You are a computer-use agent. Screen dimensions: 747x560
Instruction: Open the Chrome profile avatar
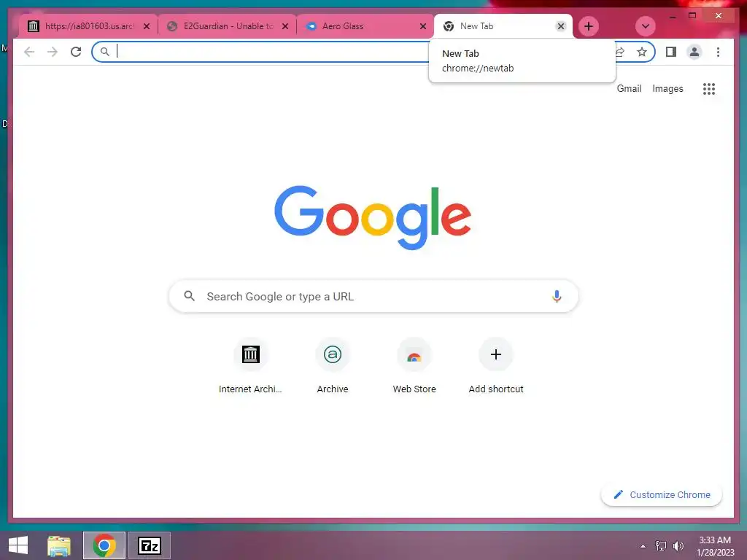[694, 52]
